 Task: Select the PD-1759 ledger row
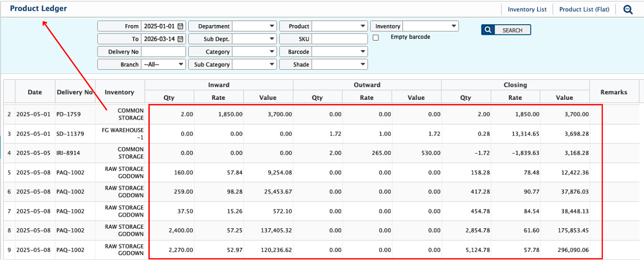pyautogui.click(x=68, y=114)
